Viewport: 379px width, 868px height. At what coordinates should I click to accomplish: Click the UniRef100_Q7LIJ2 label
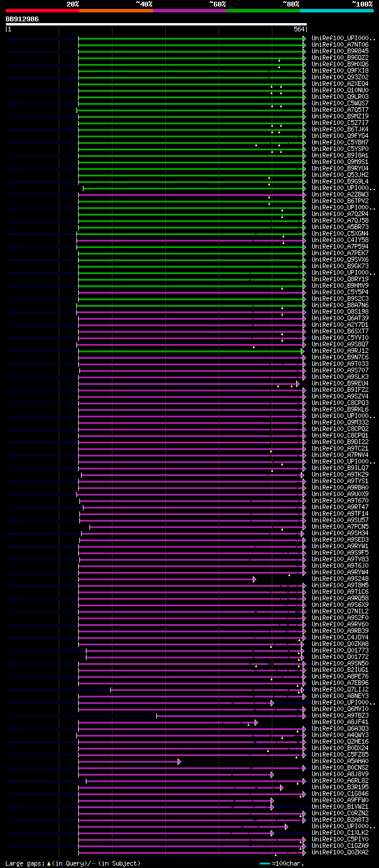[x=339, y=689]
